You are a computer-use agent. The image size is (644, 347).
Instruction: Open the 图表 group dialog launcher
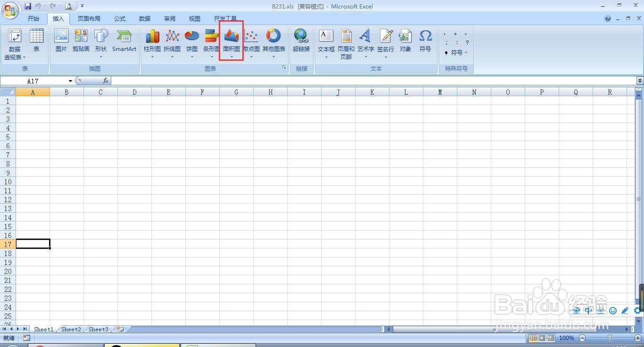(284, 68)
